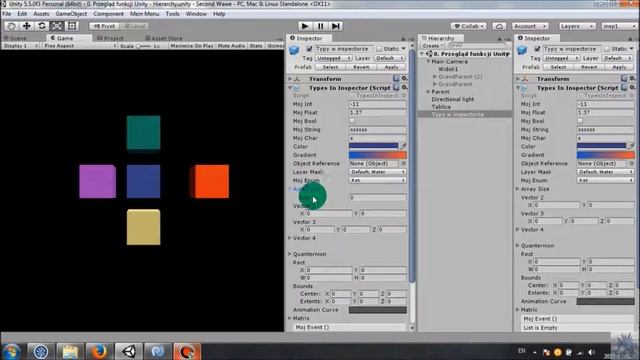
Task: Open Firefox from the taskbar
Action: [98, 351]
